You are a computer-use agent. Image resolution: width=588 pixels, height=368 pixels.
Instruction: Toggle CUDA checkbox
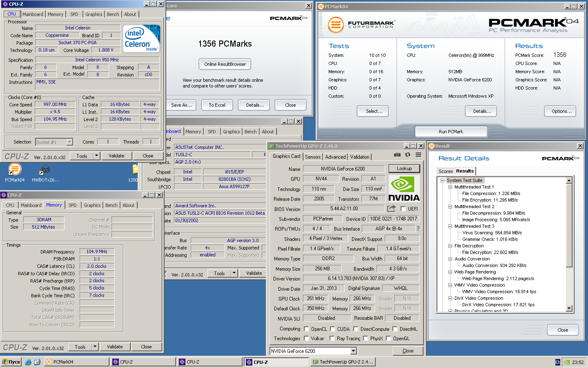click(x=333, y=329)
